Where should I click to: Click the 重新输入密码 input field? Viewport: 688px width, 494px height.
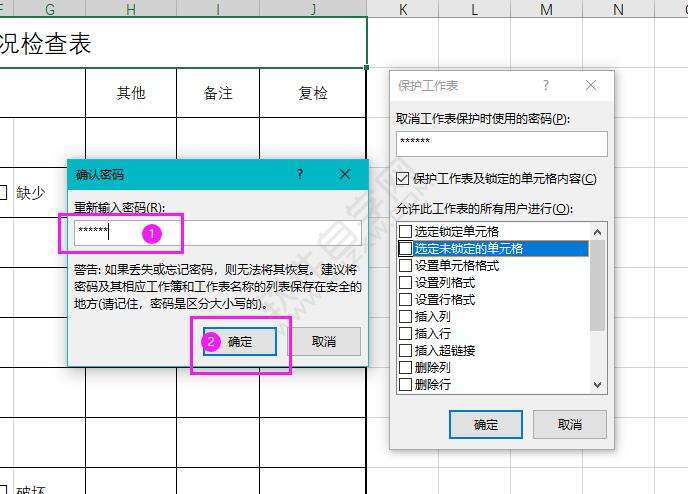[218, 233]
